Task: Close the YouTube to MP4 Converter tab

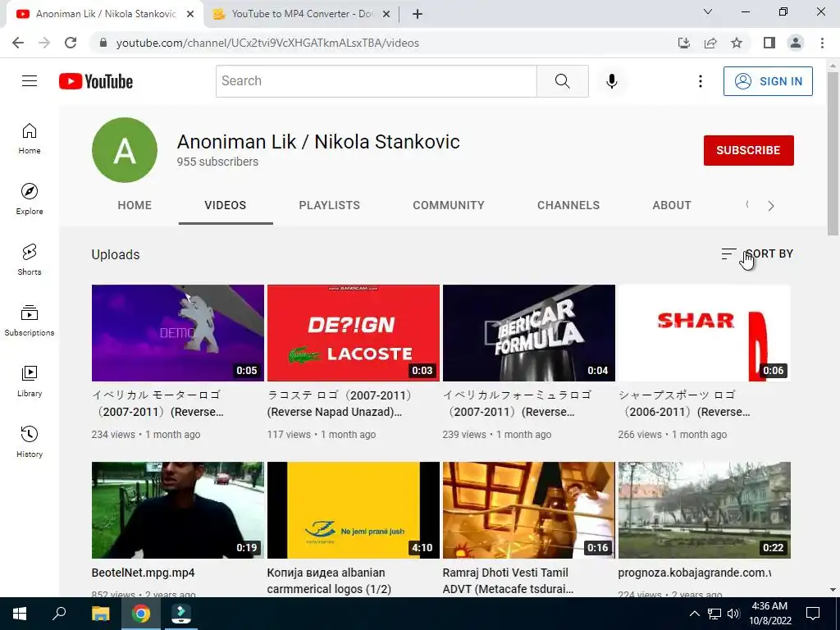Action: tap(386, 14)
